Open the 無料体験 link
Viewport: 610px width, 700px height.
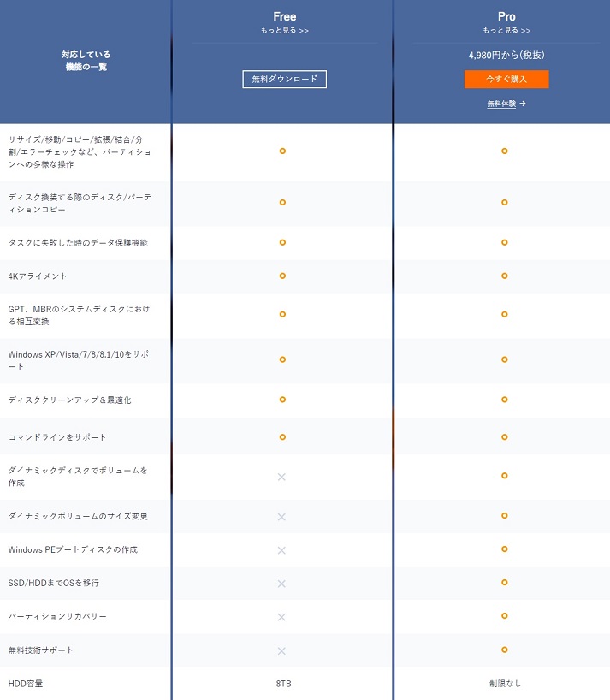501,104
